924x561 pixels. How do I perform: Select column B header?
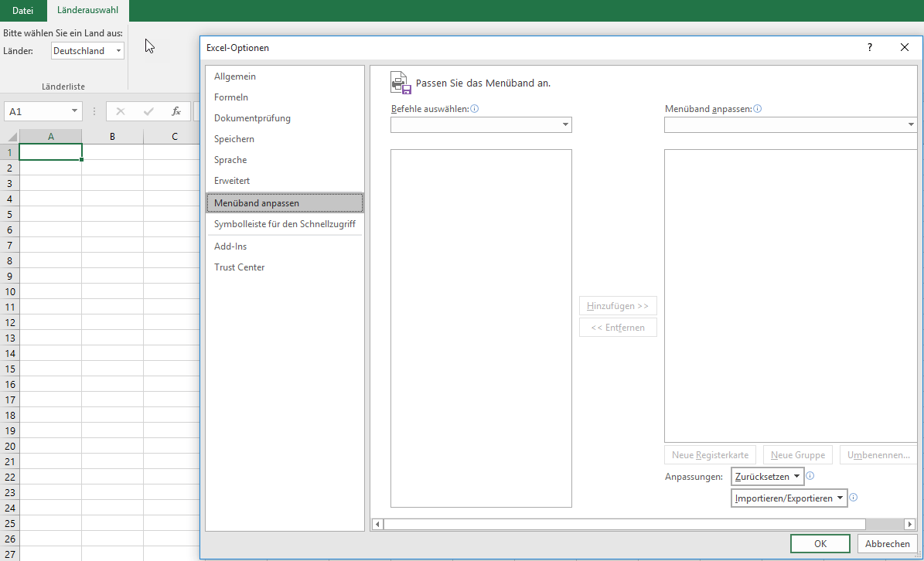[112, 136]
